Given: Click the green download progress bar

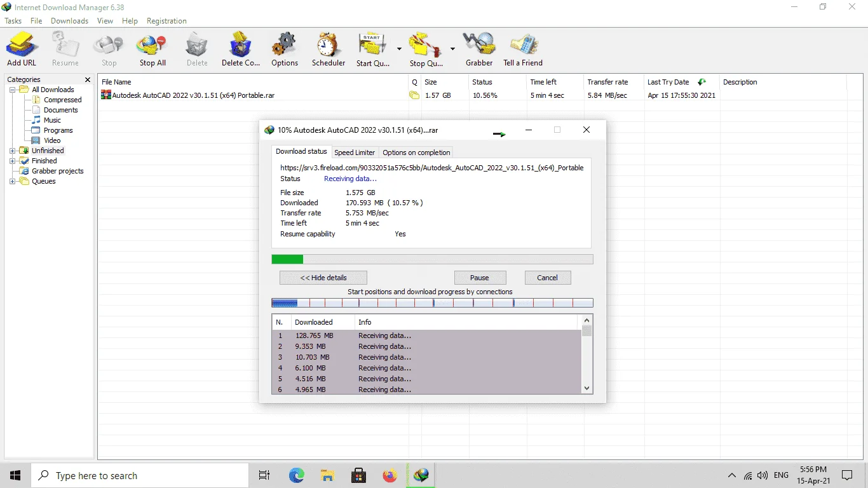Looking at the screenshot, I should click(x=432, y=259).
